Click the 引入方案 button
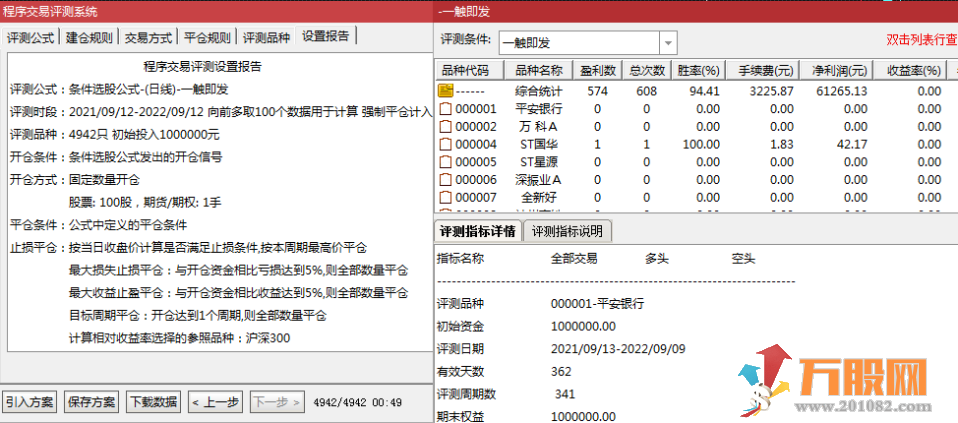 (x=29, y=402)
